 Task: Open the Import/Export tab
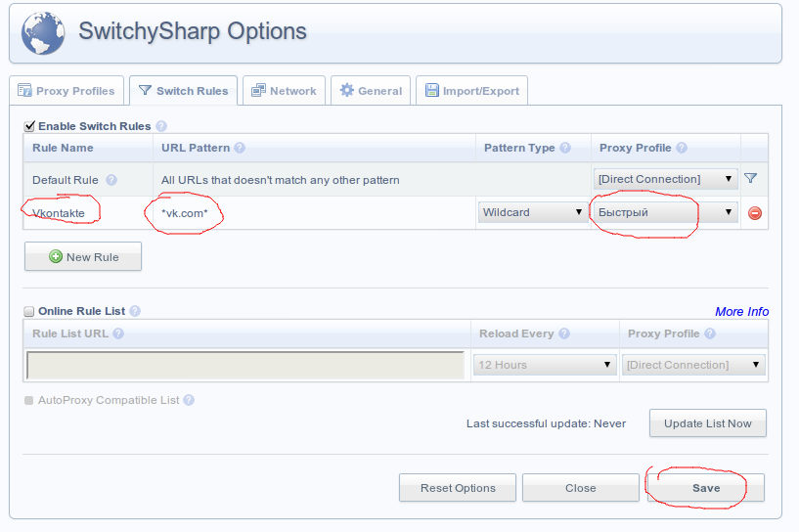[x=471, y=91]
